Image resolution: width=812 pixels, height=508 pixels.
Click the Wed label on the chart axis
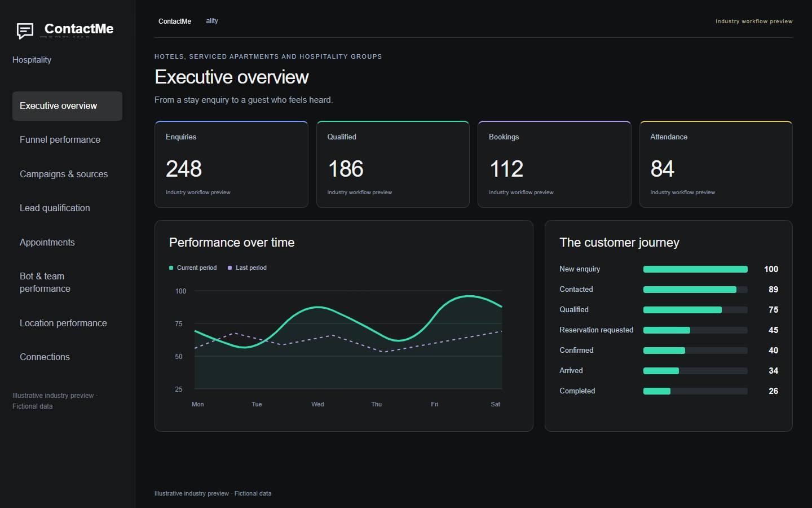point(317,405)
